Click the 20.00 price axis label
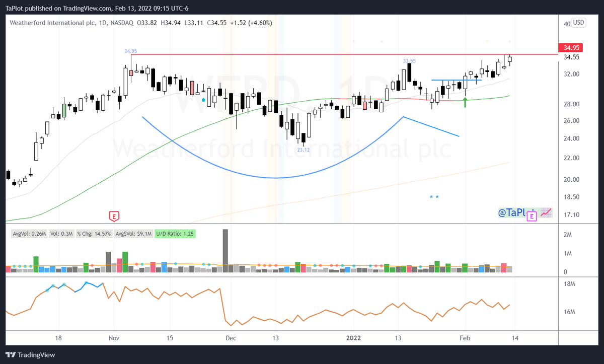The image size is (604, 364). click(x=571, y=180)
